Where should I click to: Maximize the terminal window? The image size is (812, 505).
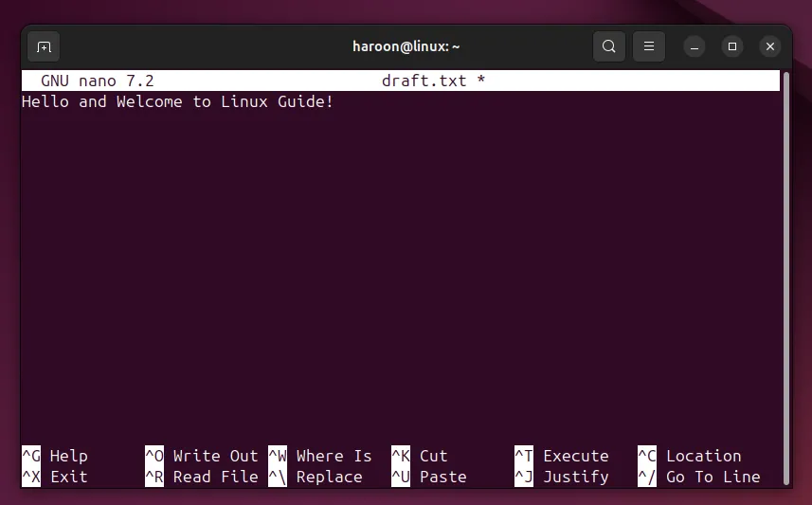732,46
